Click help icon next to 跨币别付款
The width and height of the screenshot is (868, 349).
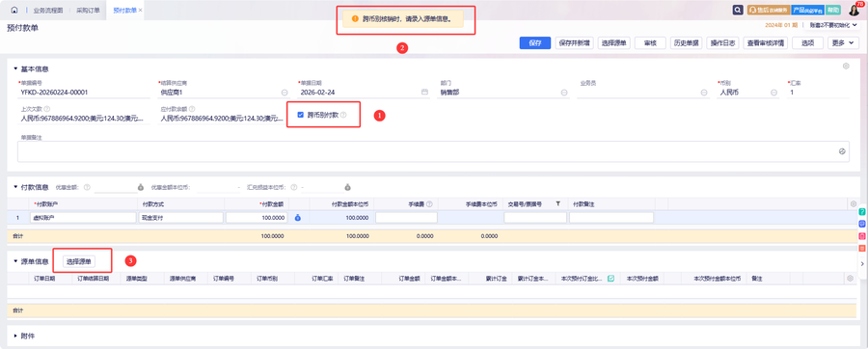click(x=343, y=115)
